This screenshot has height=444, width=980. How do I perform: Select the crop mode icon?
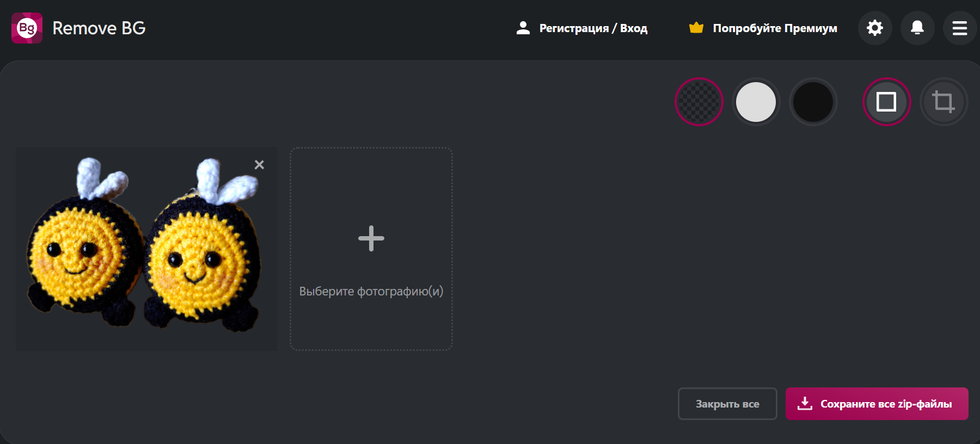(944, 102)
